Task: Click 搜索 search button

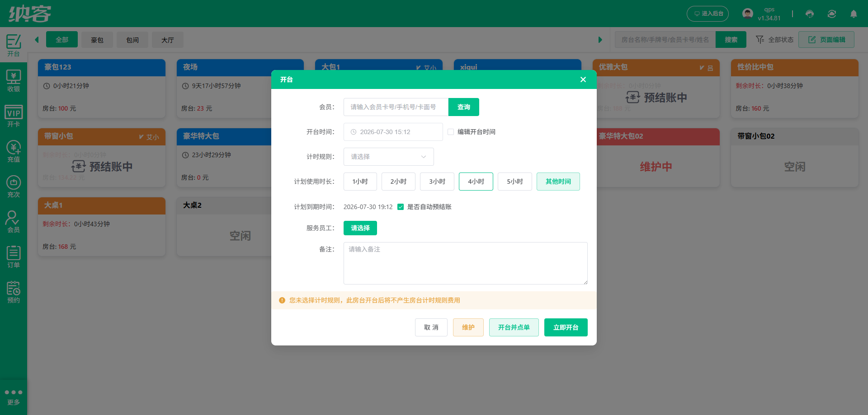Action: coord(731,40)
